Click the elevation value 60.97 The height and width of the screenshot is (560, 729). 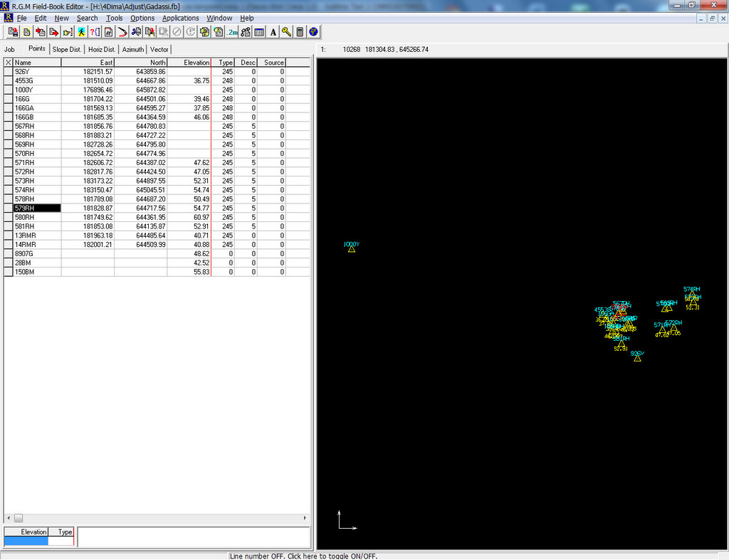click(x=201, y=218)
